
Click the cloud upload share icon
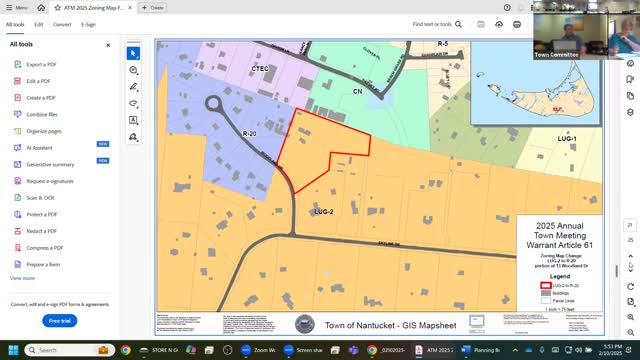tap(499, 24)
